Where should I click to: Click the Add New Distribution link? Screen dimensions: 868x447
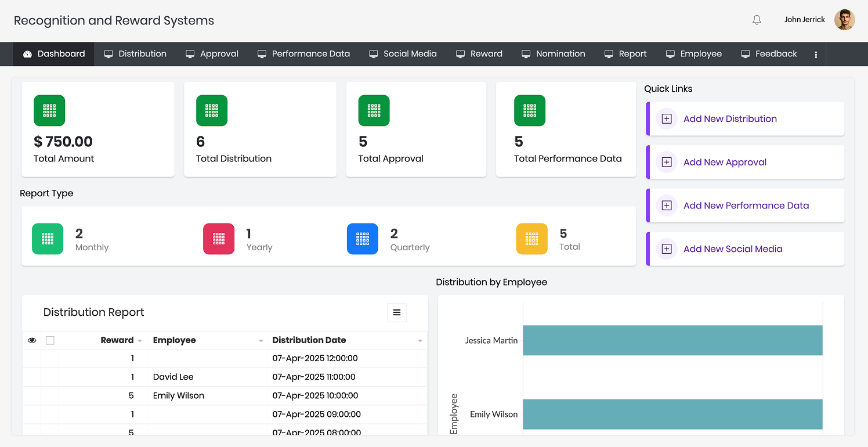(730, 118)
